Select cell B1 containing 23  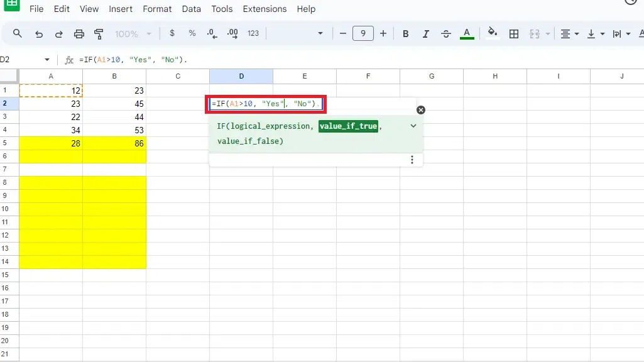114,90
